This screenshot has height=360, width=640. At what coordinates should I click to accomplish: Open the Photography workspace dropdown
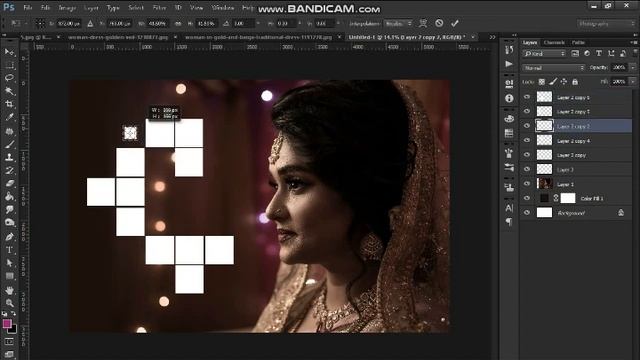[606, 24]
